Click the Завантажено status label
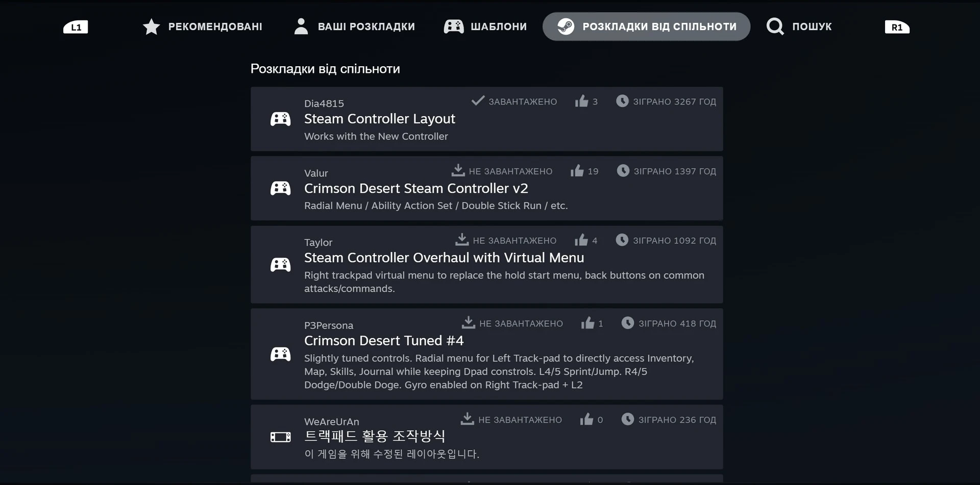Screen dimensions: 980x485 [x=523, y=101]
